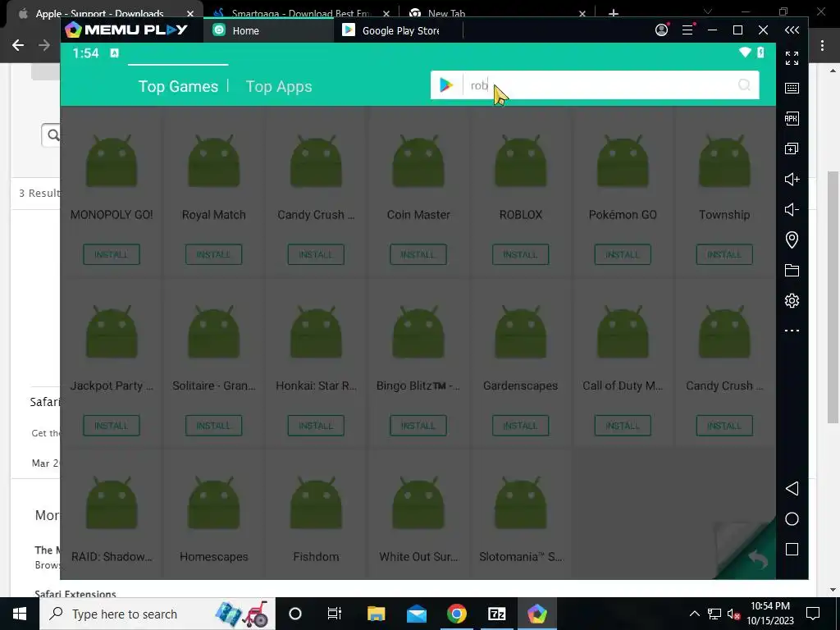The width and height of the screenshot is (840, 630).
Task: Toggle MEmu fullscreen mode icon
Action: click(x=792, y=58)
